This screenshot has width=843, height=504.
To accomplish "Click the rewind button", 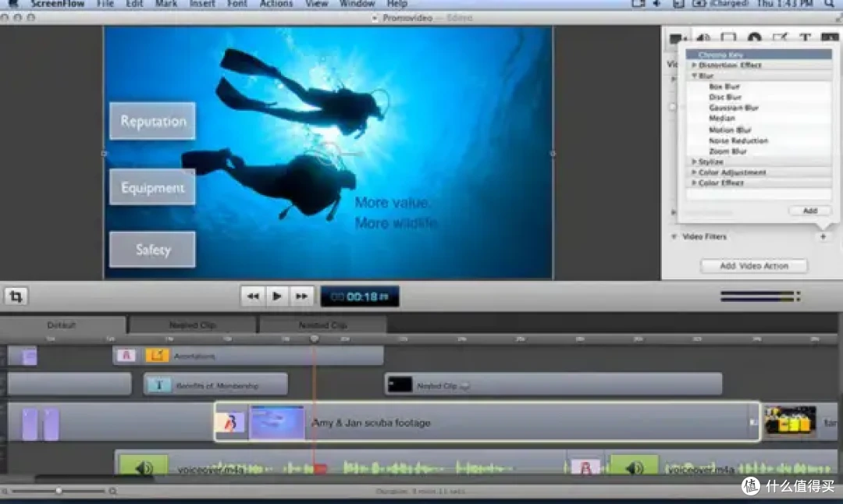I will (x=253, y=296).
